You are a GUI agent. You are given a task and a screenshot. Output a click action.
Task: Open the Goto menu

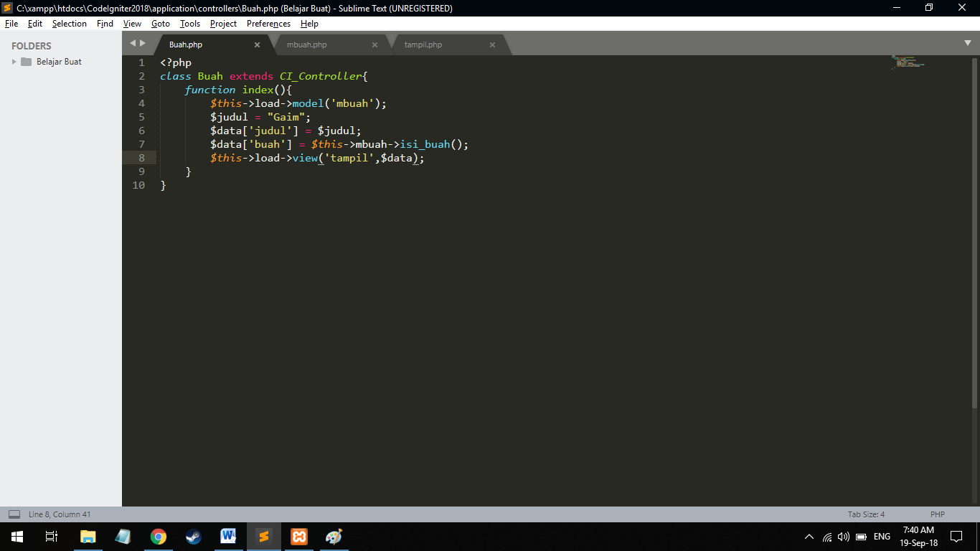point(161,24)
